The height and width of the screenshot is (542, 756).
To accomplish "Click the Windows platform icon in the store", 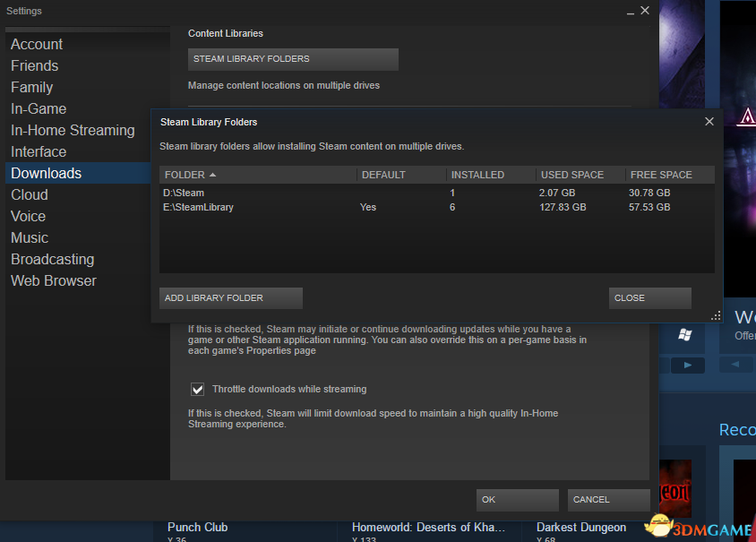I will click(x=685, y=335).
